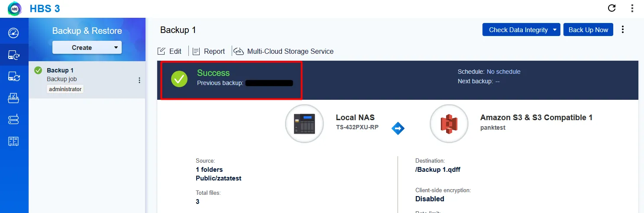Open the Services sidebar icon

(x=14, y=120)
